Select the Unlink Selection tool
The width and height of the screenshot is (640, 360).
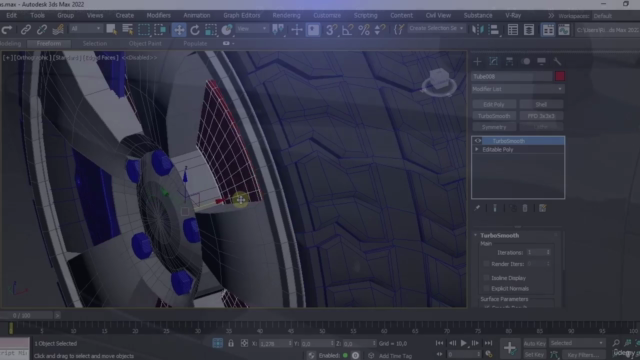(42, 29)
